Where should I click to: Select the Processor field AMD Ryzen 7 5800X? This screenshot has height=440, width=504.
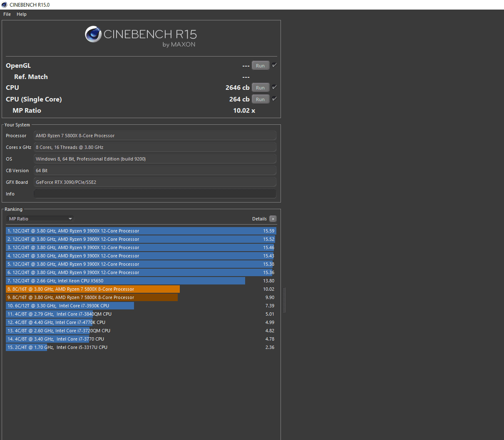(x=155, y=136)
